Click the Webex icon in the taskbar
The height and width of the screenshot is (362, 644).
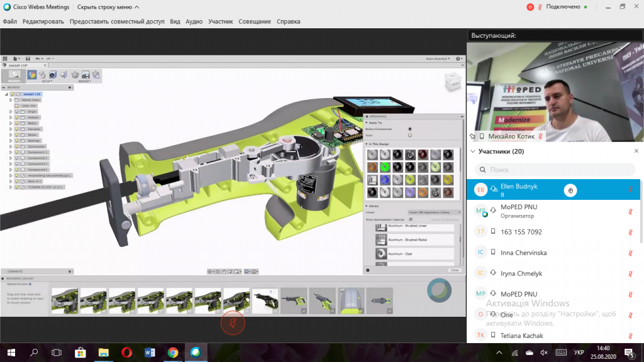196,353
